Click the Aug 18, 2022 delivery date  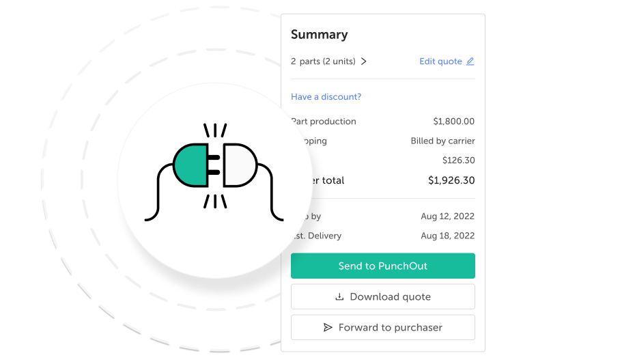point(447,236)
